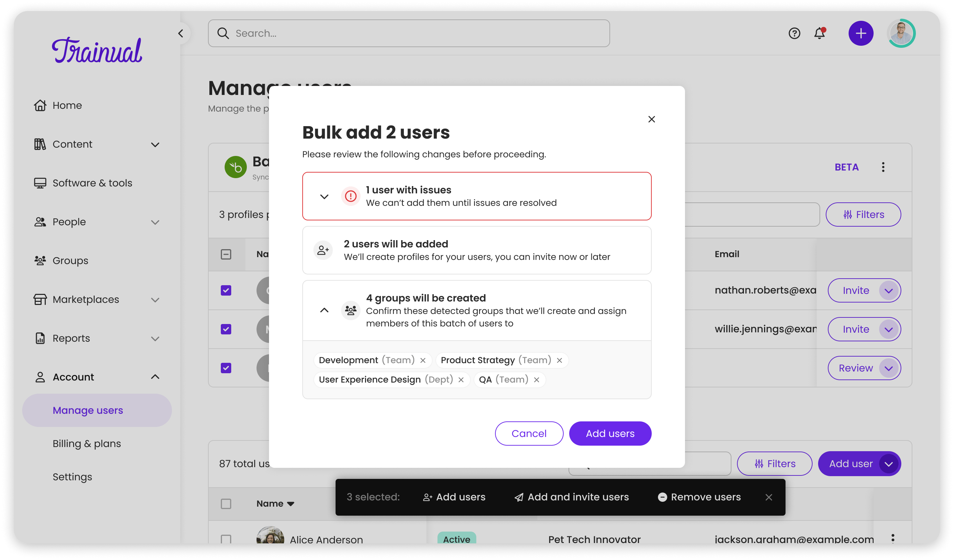Image resolution: width=954 pixels, height=560 pixels.
Task: Expand the Marketplaces menu chevron
Action: click(155, 299)
